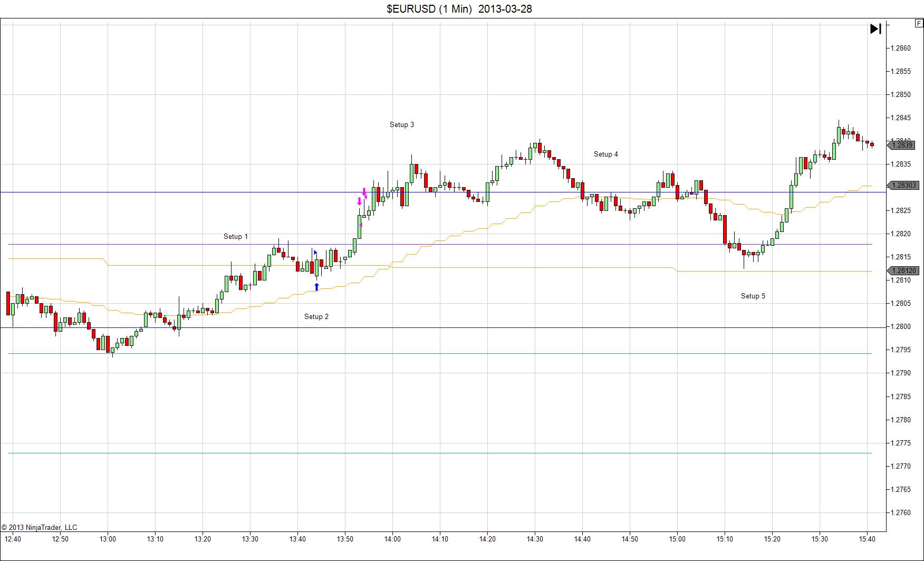
Task: Click the chart title $EURUSD (1 Min)
Action: tap(429, 9)
